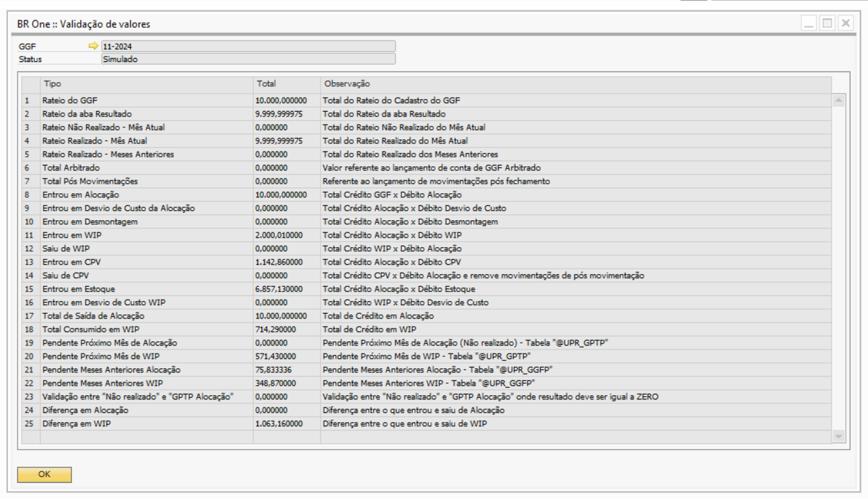
Task: Click the 'Diferença em Alocação' cell
Action: [147, 410]
